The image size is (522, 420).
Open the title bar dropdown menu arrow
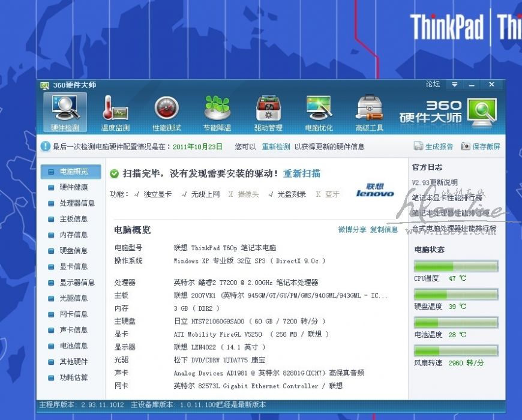[x=455, y=85]
